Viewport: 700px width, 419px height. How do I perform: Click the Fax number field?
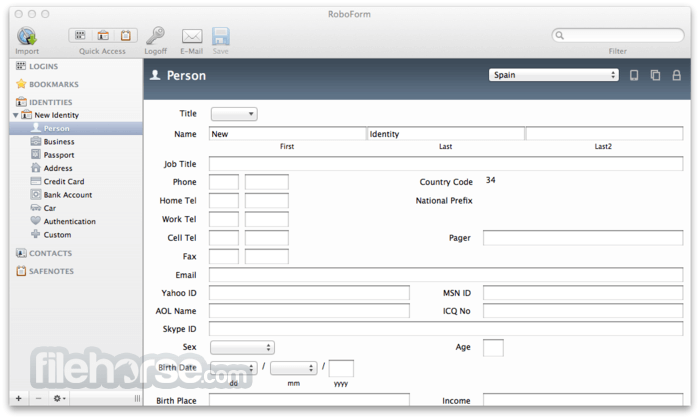267,257
